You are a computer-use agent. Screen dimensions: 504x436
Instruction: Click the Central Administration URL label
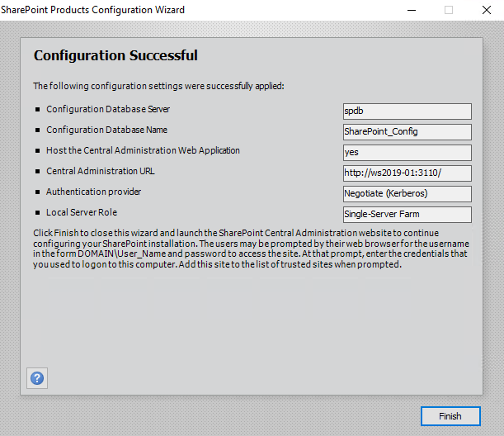coord(101,171)
